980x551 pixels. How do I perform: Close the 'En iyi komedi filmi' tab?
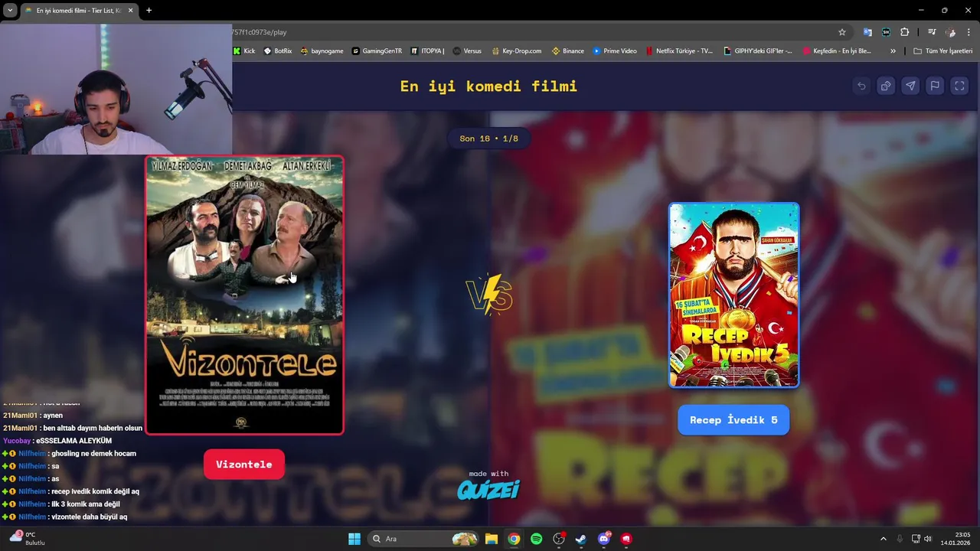pos(130,11)
